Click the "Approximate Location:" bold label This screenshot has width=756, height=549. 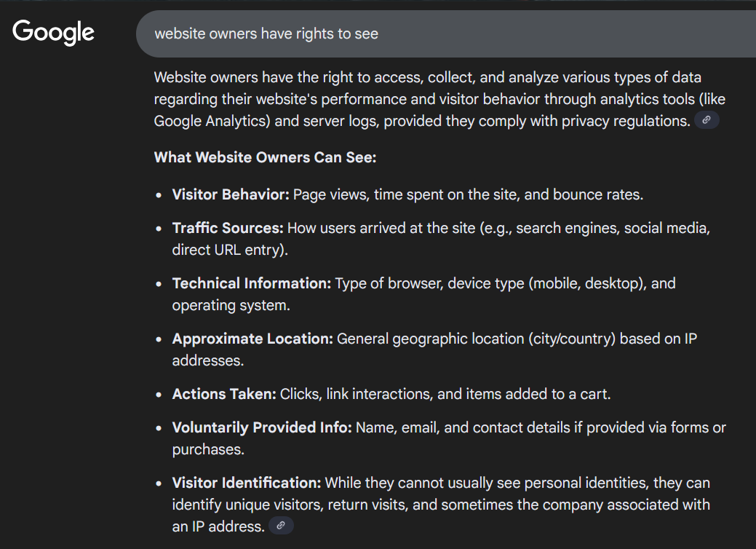pyautogui.click(x=252, y=339)
